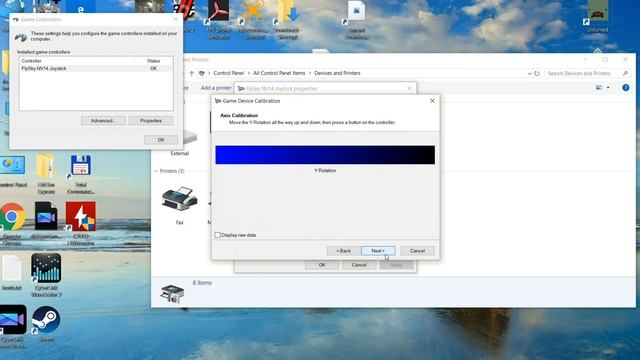This screenshot has width=640, height=360.
Task: Click OK in the joystick properties dialog
Action: 322,265
